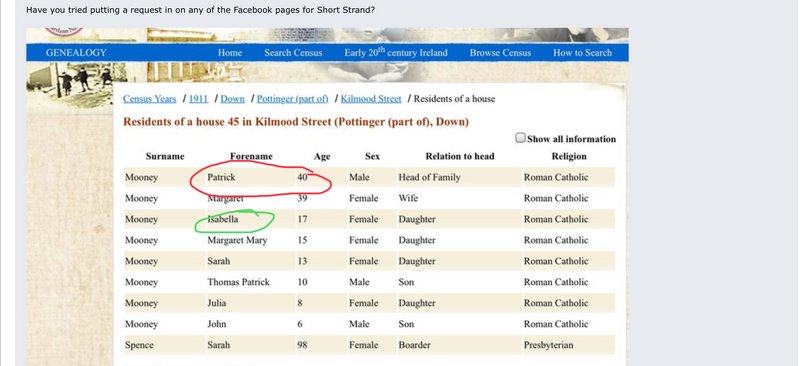Click the Residents of a house breadcrumb text
800x366 pixels.
pos(454,99)
